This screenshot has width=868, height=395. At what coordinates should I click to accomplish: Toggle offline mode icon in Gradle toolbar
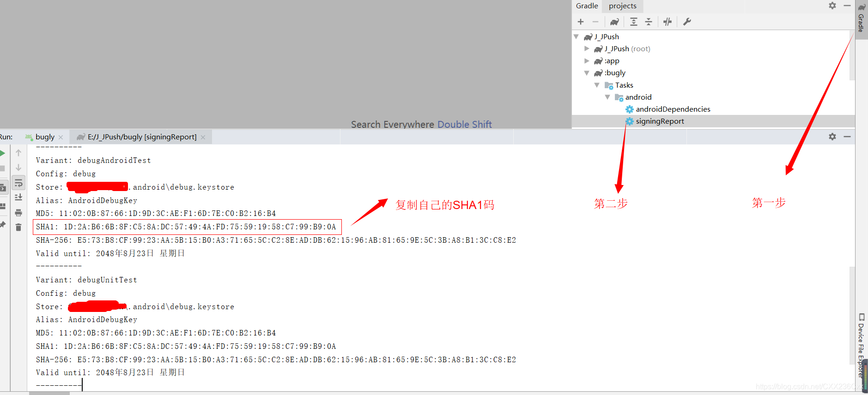click(x=668, y=22)
